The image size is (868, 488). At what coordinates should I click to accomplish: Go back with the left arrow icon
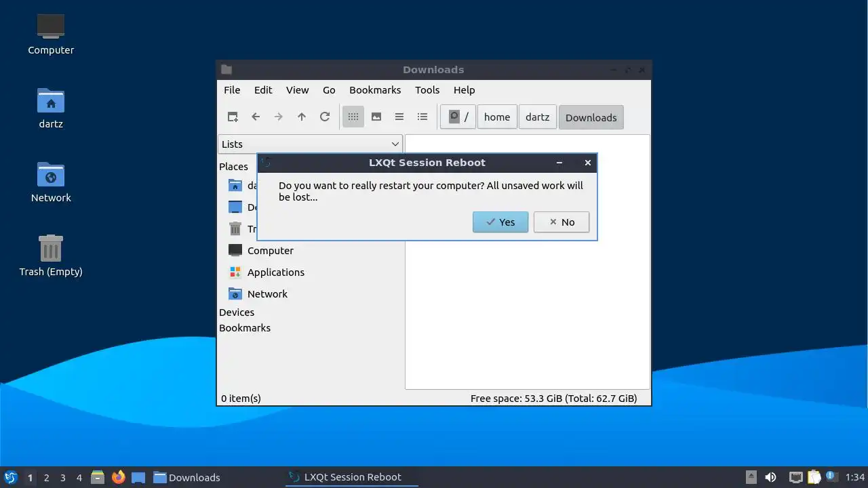256,117
